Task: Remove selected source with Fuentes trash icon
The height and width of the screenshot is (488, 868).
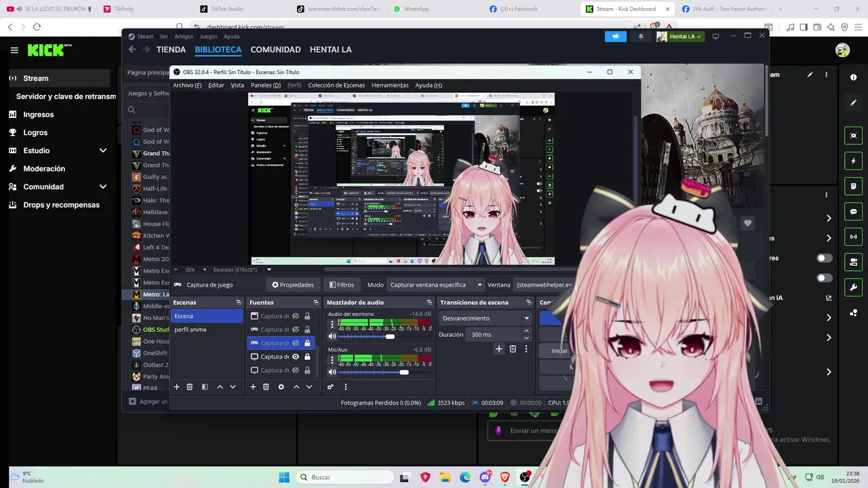Action: [x=266, y=387]
